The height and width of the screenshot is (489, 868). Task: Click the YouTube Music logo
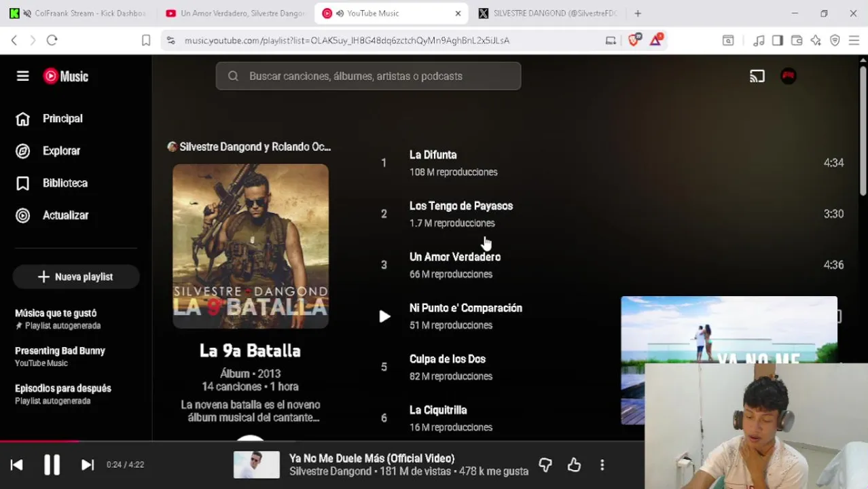pos(66,76)
